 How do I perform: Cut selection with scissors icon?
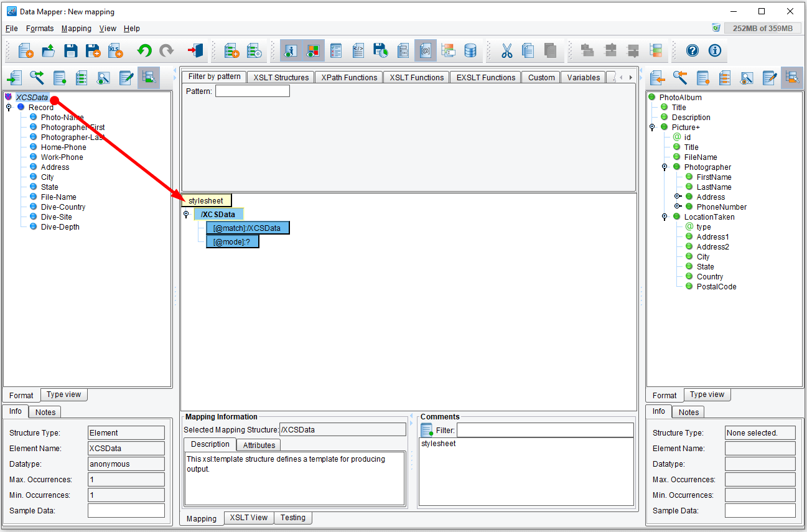pyautogui.click(x=507, y=50)
